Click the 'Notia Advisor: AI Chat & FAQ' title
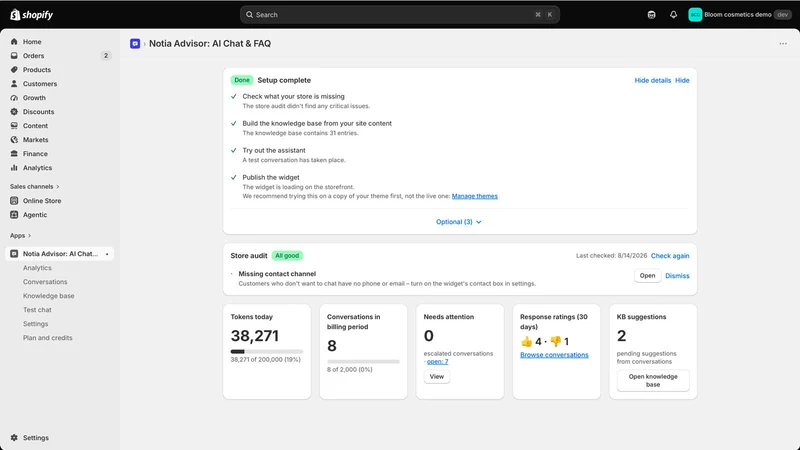This screenshot has width=800, height=450. click(x=210, y=44)
